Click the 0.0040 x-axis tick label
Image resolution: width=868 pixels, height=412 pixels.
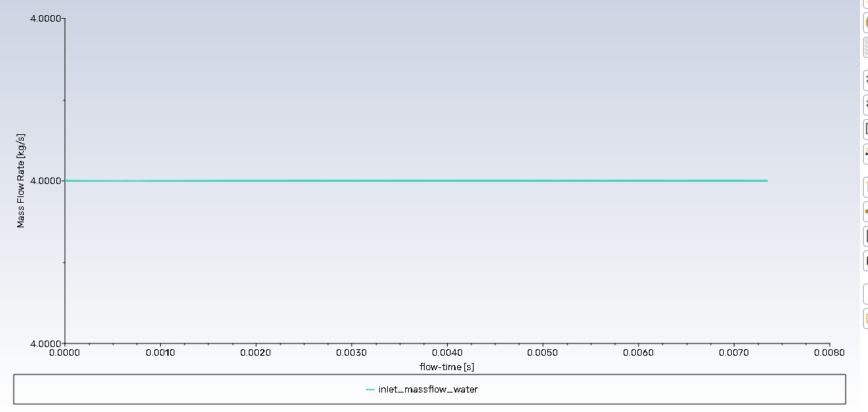(447, 353)
